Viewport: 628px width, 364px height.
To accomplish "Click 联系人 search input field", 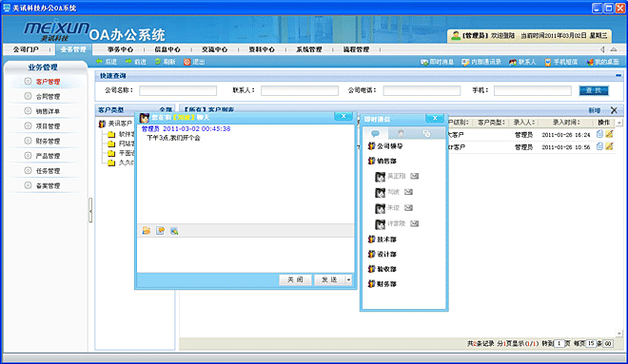I will (x=300, y=91).
